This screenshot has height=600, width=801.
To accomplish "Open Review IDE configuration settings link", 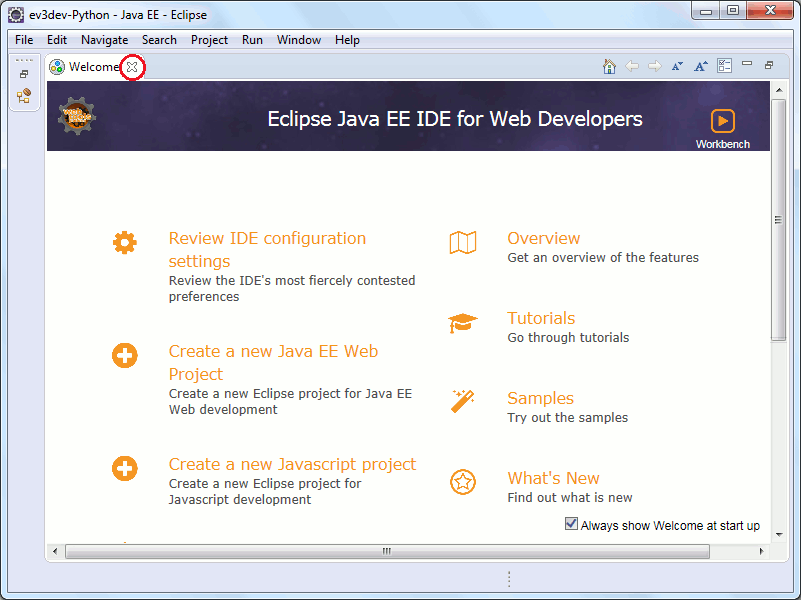I will point(267,250).
